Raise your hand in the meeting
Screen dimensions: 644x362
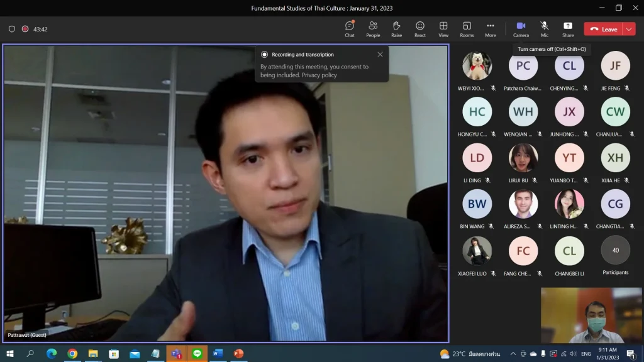396,28
